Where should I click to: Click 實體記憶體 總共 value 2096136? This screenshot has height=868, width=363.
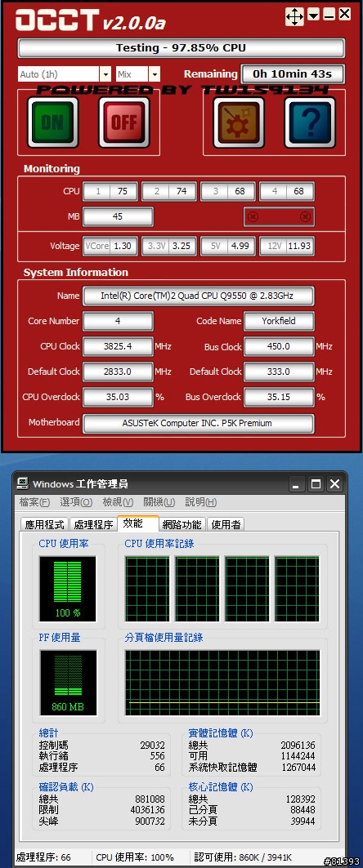click(x=298, y=745)
